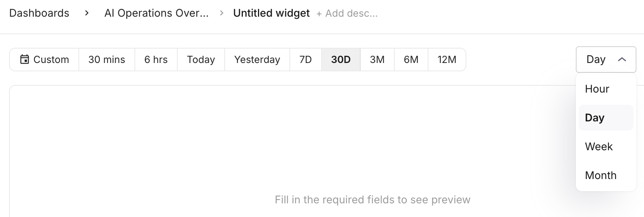Click the Untitled widget title
Screen dimensions: 644x217
tap(271, 13)
